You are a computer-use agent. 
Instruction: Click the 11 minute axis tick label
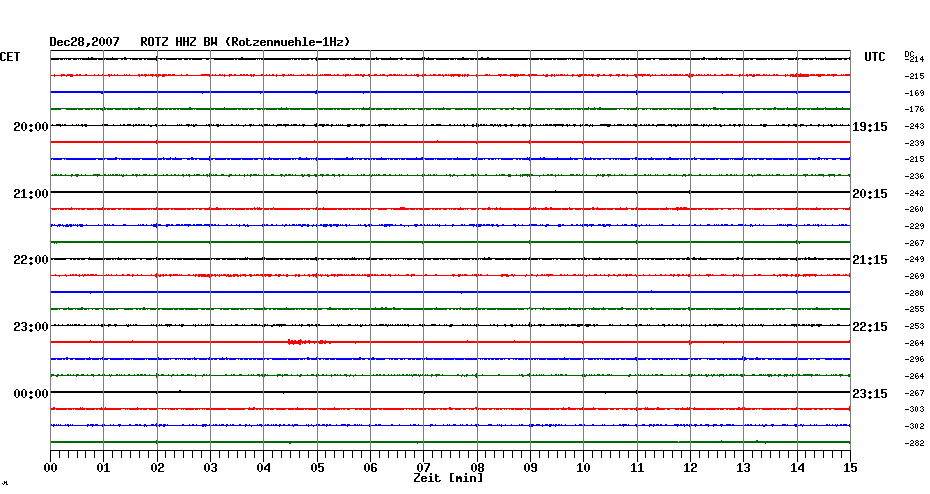coord(637,468)
